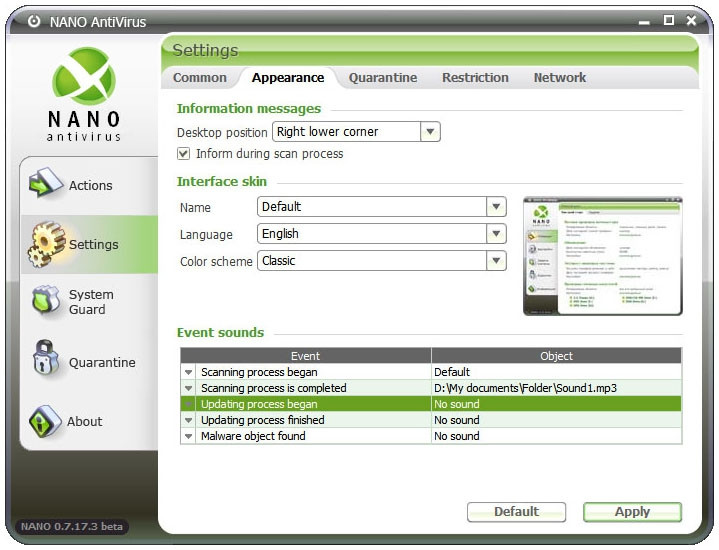The width and height of the screenshot is (719, 550).
Task: Click the interface skin preview thumbnail
Action: (603, 256)
